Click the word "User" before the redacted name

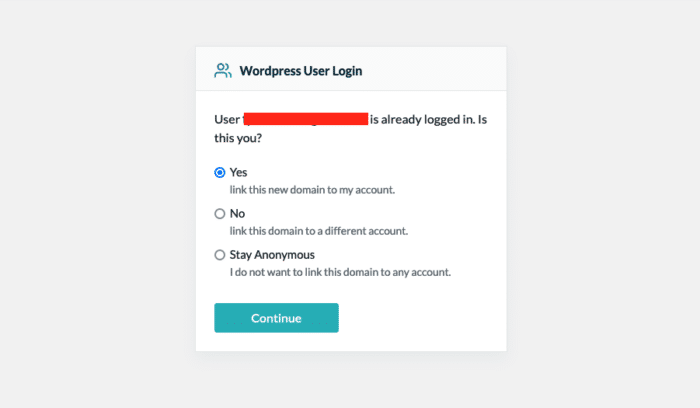(x=227, y=119)
